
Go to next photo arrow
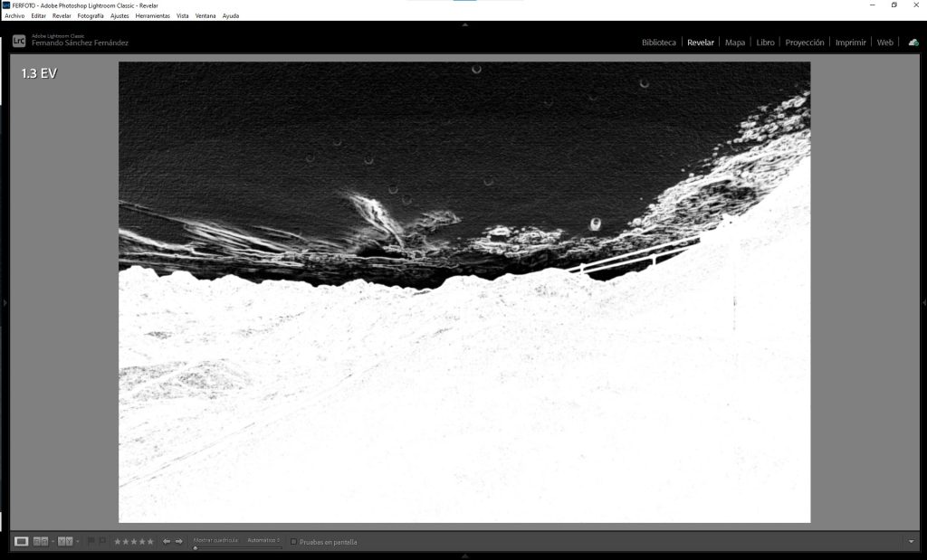(x=178, y=541)
